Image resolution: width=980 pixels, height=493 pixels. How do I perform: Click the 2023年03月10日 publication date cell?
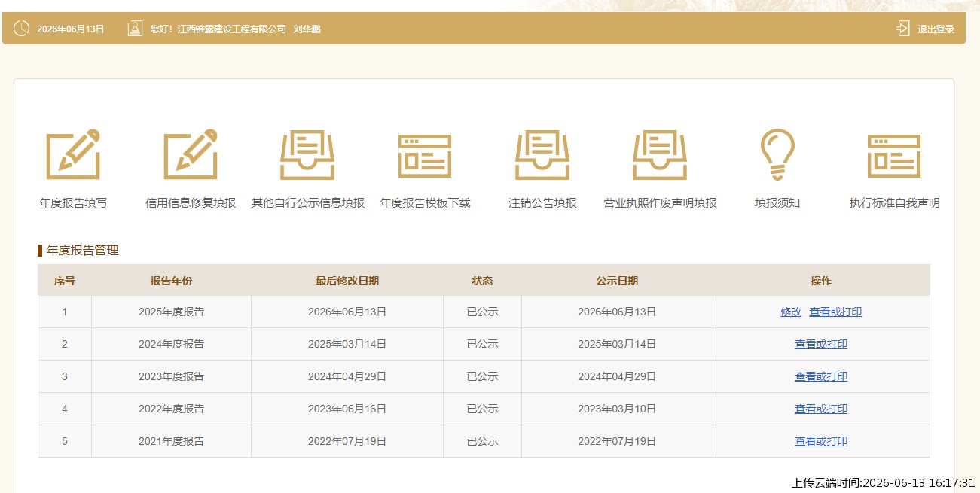(617, 409)
